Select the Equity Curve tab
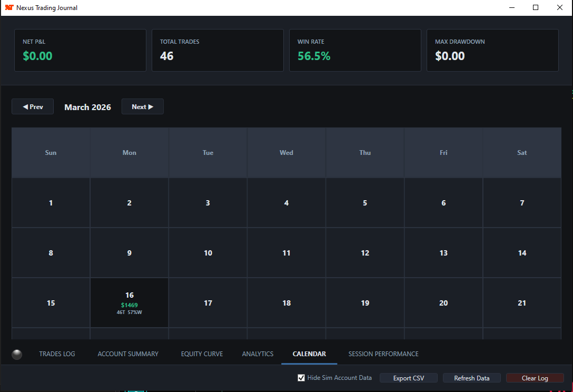The height and width of the screenshot is (392, 573). (x=202, y=354)
